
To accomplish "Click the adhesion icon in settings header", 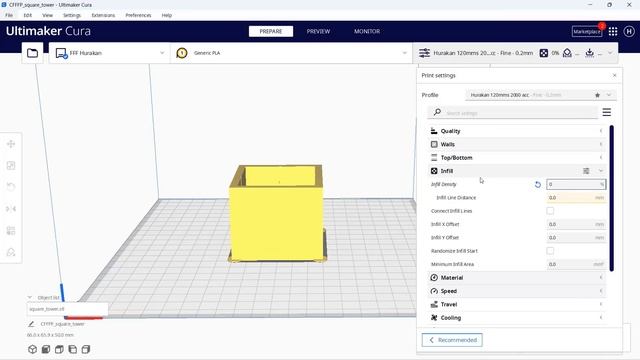I will coord(589,53).
